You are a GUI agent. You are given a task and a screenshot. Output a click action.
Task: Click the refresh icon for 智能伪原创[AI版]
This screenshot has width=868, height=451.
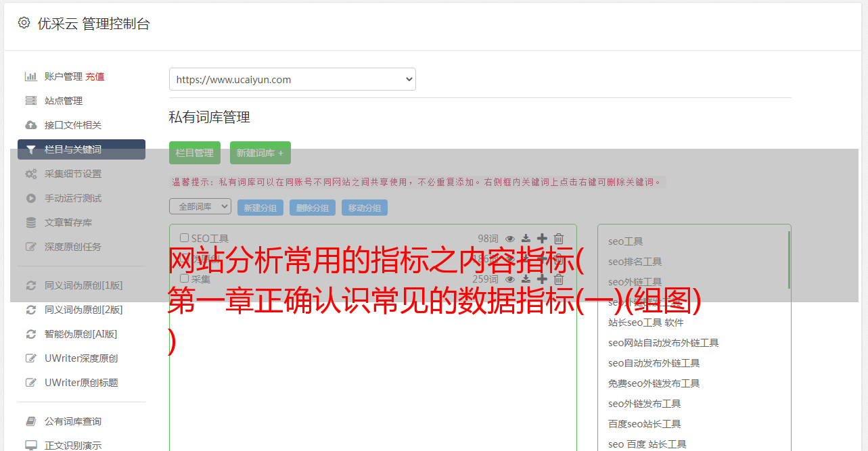(x=31, y=334)
